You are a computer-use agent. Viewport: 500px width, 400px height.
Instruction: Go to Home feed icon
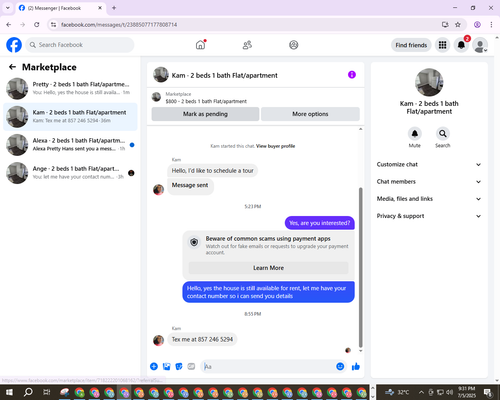click(200, 45)
